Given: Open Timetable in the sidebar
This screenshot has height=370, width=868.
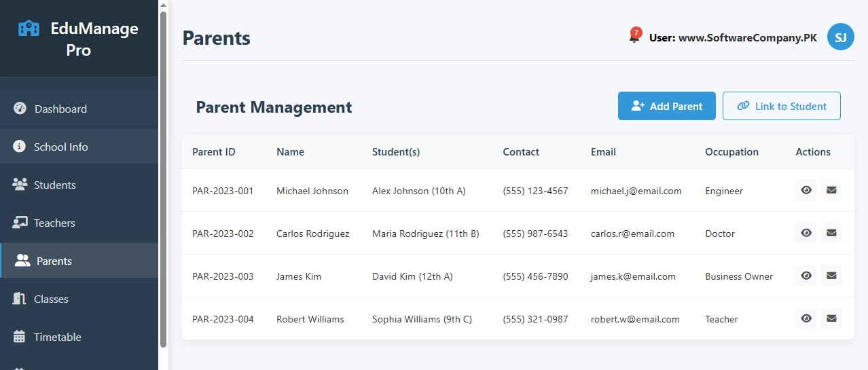Looking at the screenshot, I should coord(79,337).
